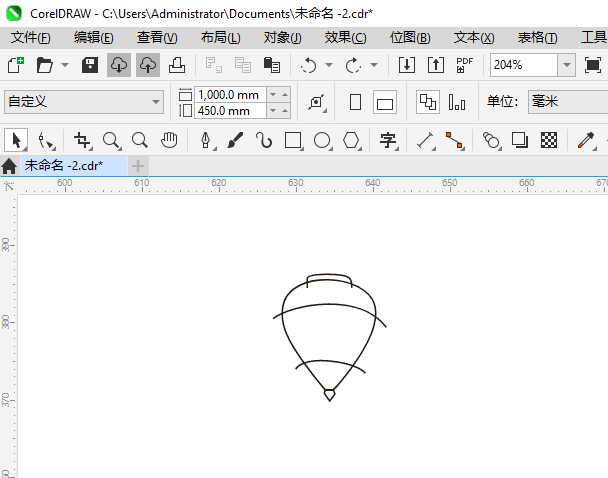Click the Open folder icon

click(x=45, y=65)
